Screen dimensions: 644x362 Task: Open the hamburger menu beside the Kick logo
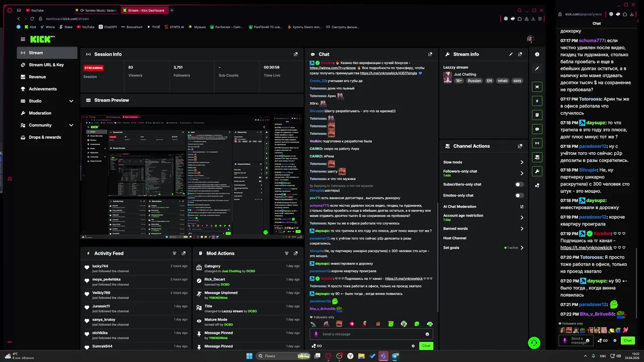[23, 39]
